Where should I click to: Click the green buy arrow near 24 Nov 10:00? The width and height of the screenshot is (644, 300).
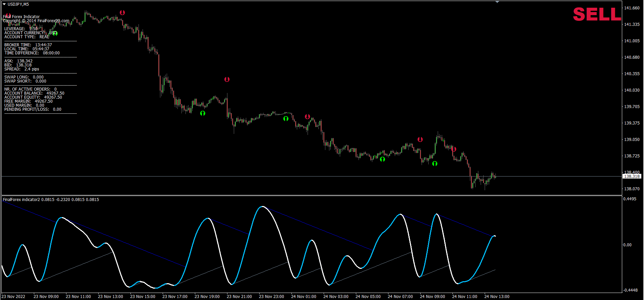click(435, 164)
